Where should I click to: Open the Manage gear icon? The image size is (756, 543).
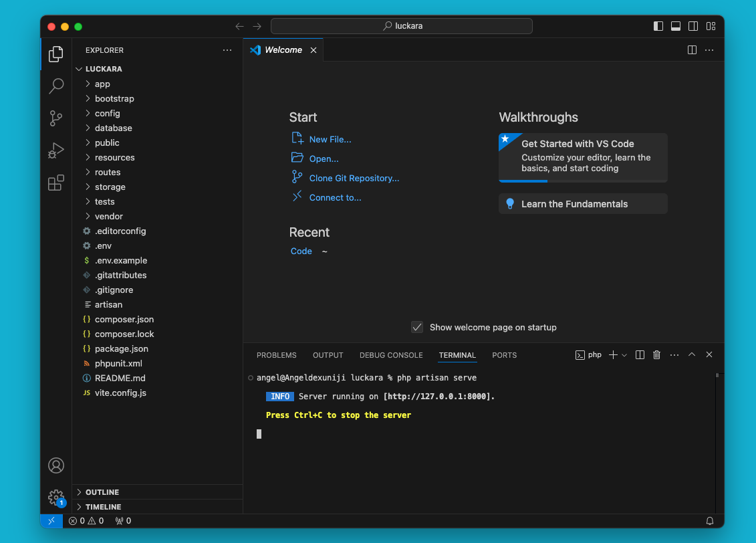(x=56, y=497)
